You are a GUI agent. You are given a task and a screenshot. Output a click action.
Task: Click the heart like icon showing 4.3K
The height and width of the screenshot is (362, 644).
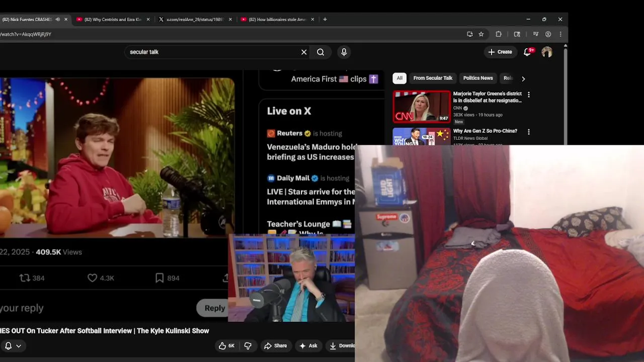click(93, 278)
